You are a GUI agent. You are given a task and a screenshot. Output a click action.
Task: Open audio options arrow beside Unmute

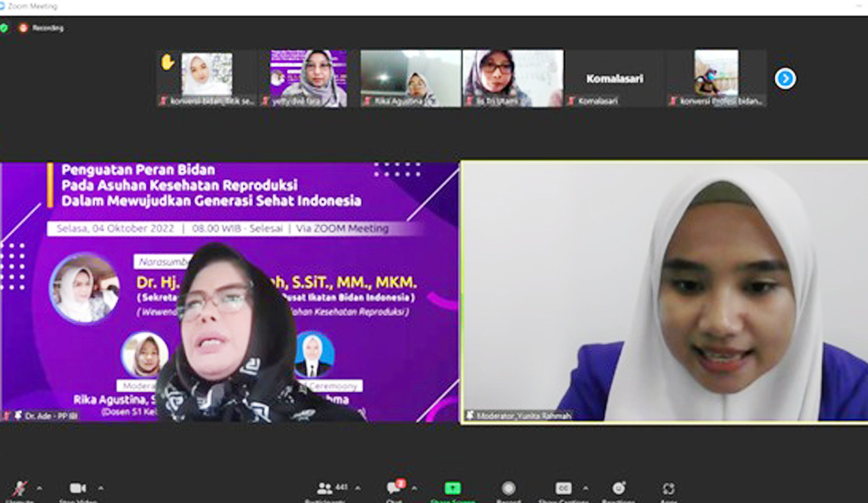39,488
